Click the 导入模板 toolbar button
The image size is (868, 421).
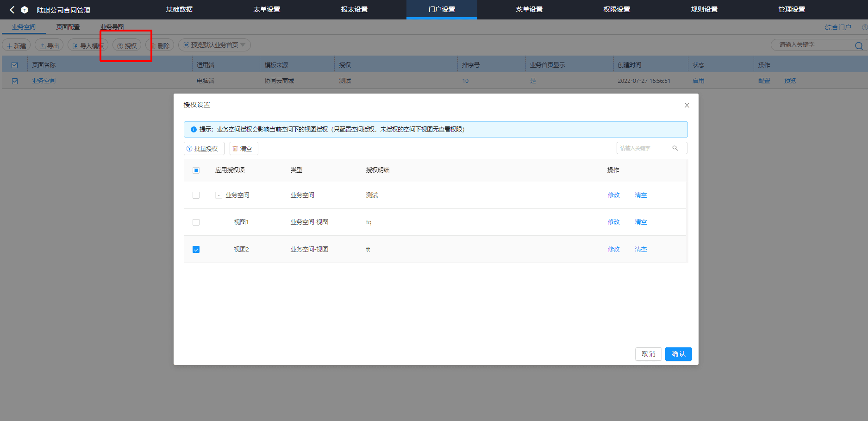point(88,45)
